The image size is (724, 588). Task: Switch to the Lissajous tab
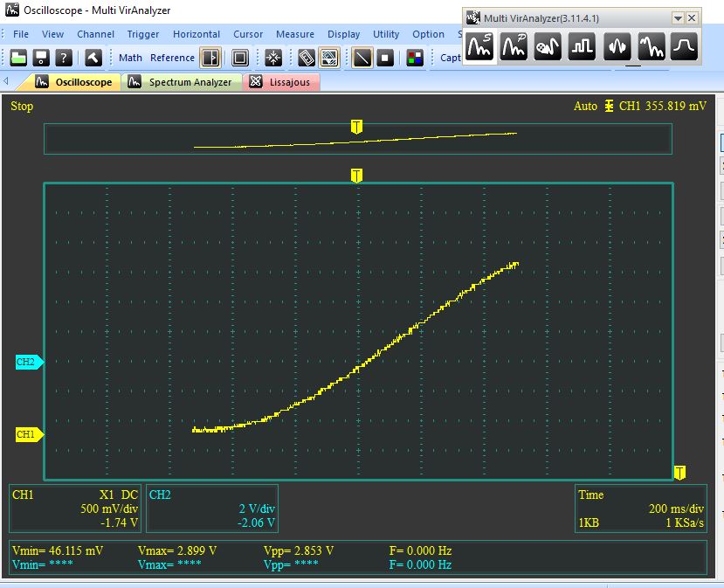point(280,82)
